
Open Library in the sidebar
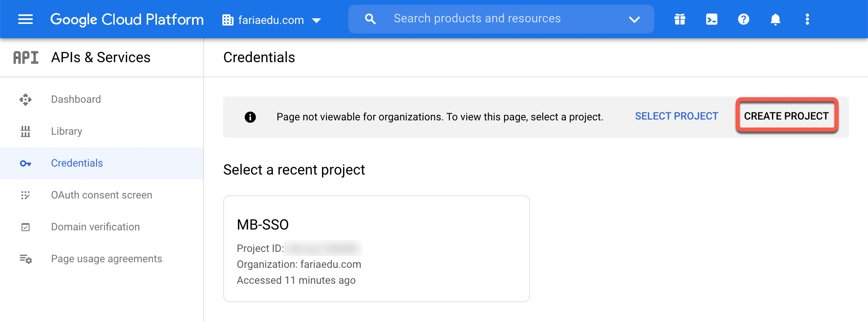click(102, 131)
